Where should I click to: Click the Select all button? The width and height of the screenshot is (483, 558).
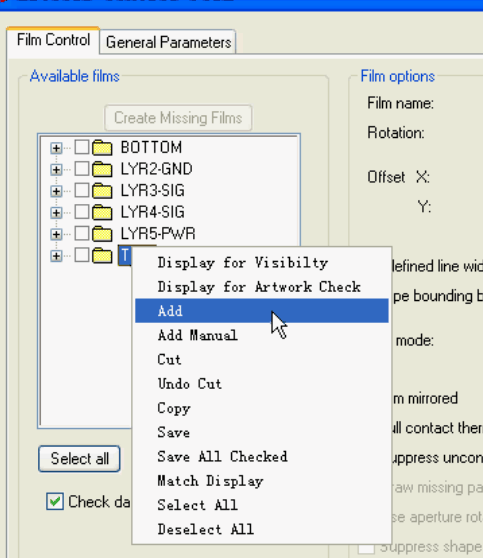coord(79,459)
